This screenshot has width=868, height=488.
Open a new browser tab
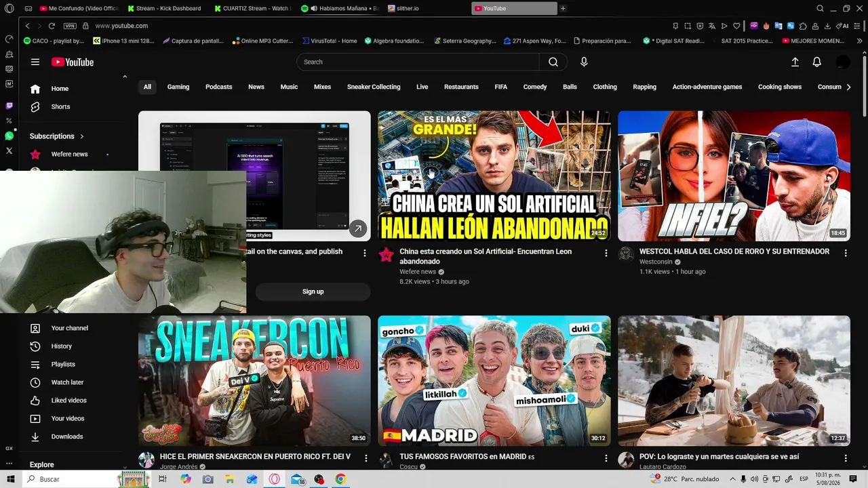[563, 8]
